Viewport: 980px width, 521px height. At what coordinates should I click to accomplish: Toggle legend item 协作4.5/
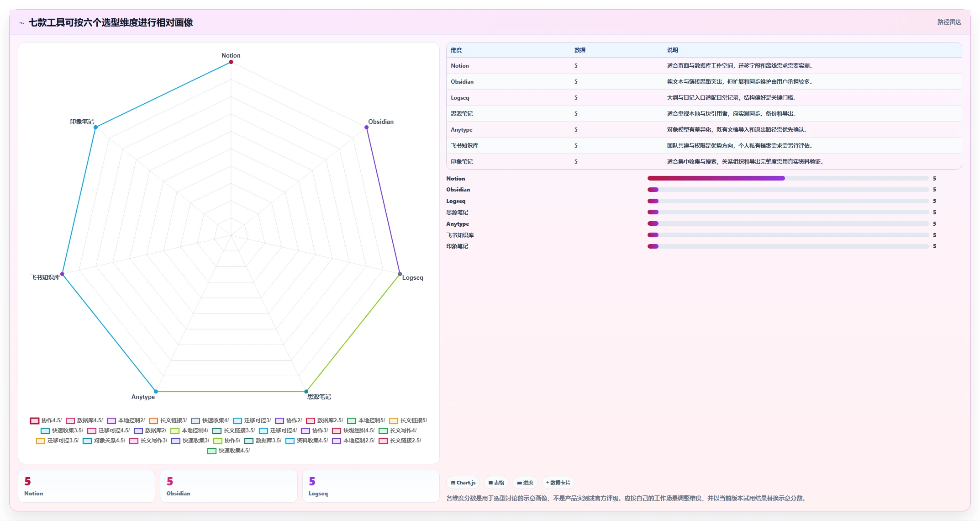46,420
